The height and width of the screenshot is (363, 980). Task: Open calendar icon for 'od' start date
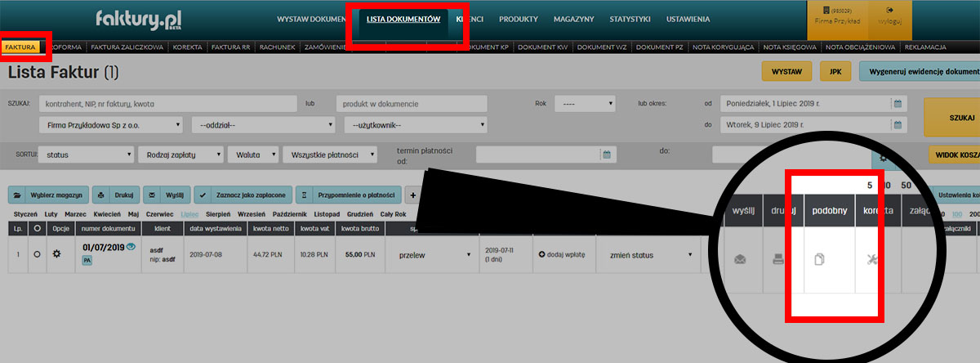click(x=897, y=104)
